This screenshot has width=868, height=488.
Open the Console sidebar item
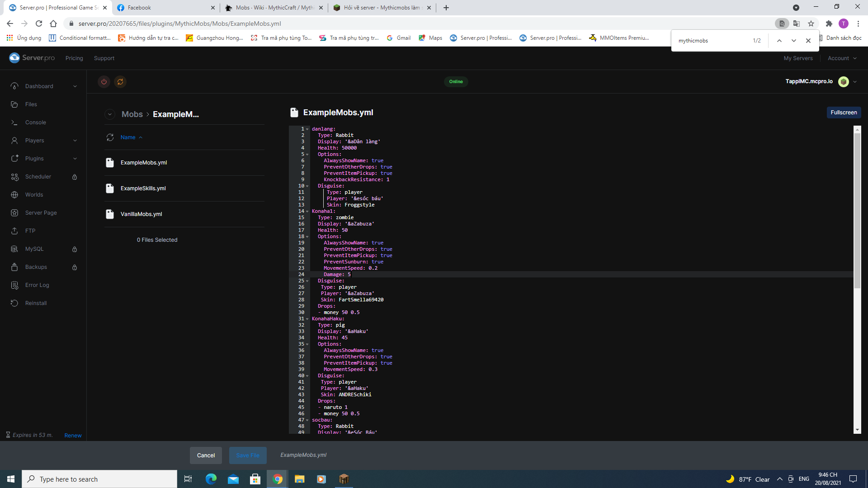tap(35, 122)
